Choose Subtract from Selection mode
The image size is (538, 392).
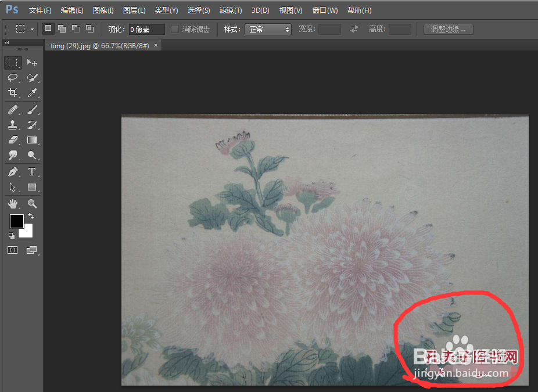tap(76, 29)
